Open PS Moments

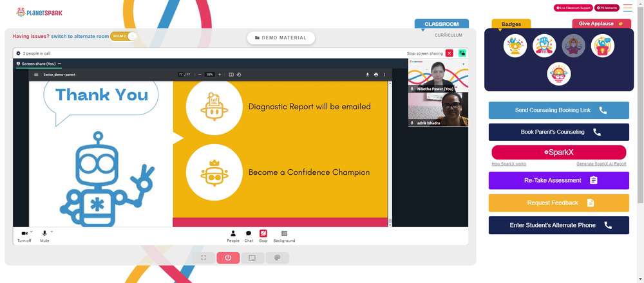point(607,8)
